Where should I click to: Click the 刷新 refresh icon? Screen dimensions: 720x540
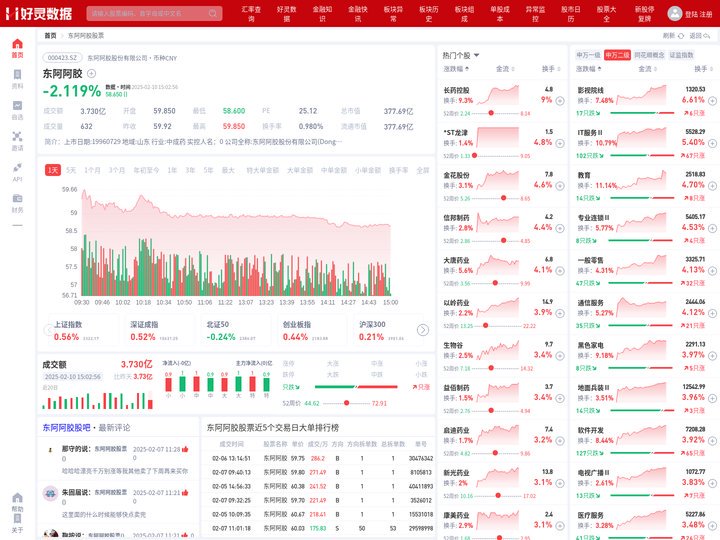point(681,36)
